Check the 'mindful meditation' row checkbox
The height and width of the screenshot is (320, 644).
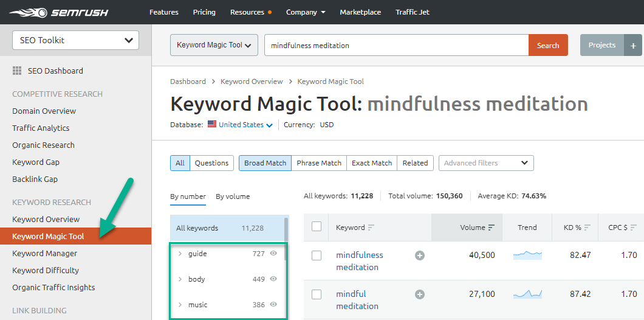coord(317,294)
